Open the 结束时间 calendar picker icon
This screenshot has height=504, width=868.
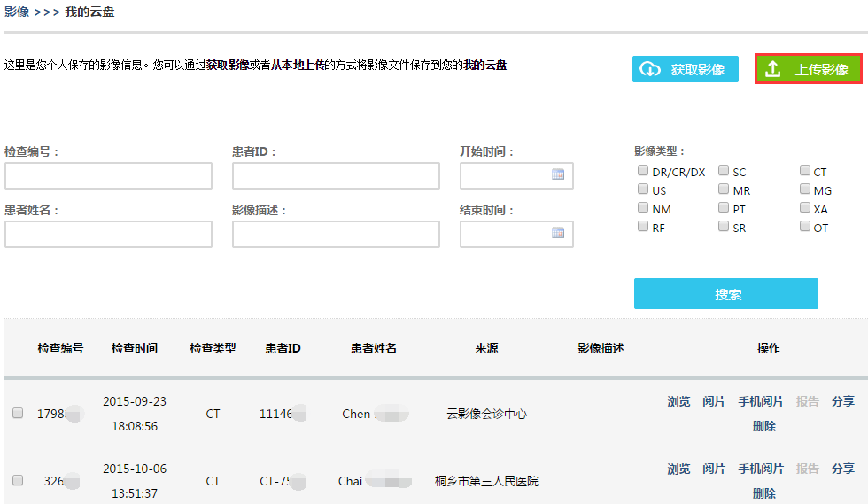[x=558, y=233]
